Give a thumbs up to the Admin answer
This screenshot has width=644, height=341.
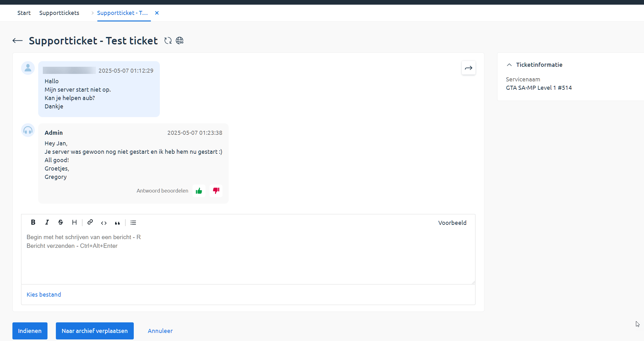point(199,191)
